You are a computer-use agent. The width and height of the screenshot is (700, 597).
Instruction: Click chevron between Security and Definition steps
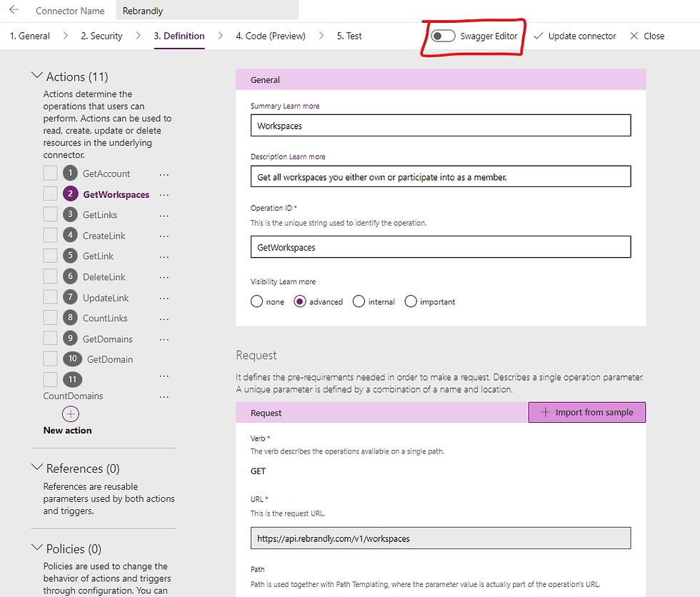pyautogui.click(x=138, y=36)
